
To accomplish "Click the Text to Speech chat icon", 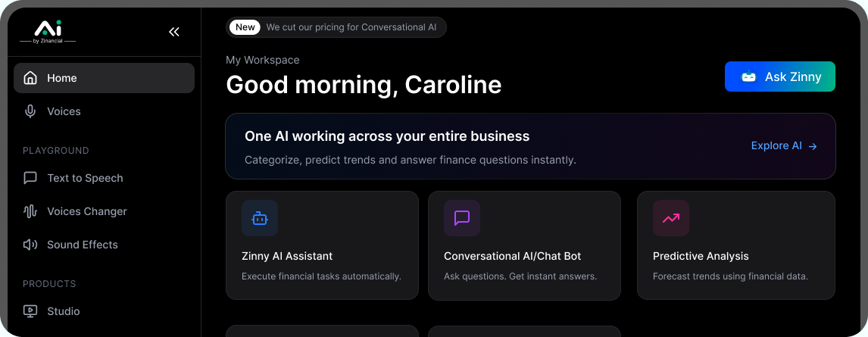I will [30, 178].
